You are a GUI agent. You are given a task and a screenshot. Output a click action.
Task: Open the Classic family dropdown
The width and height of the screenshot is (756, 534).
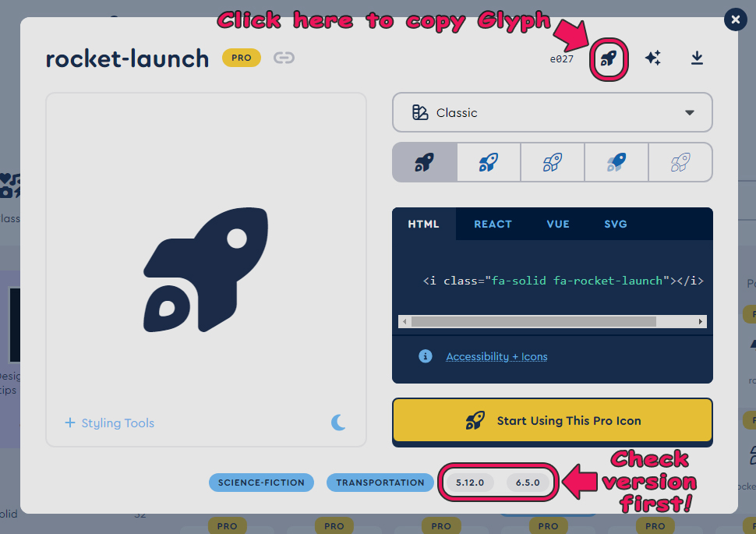552,112
